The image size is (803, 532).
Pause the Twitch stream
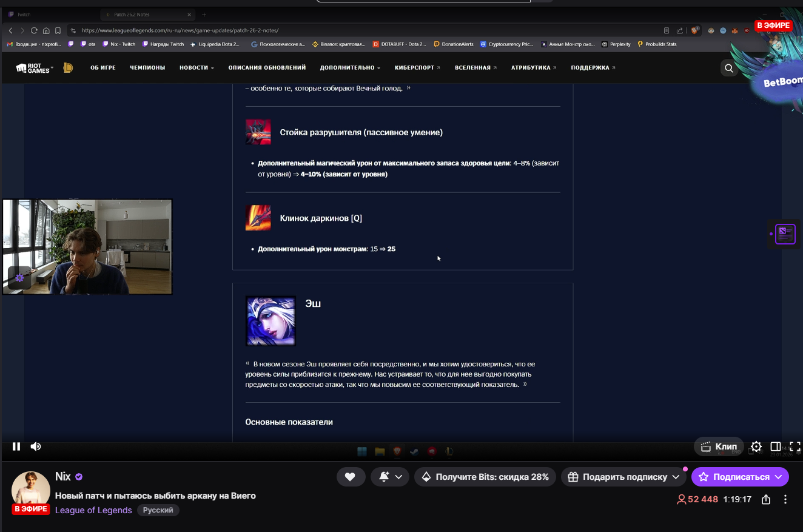[16, 446]
